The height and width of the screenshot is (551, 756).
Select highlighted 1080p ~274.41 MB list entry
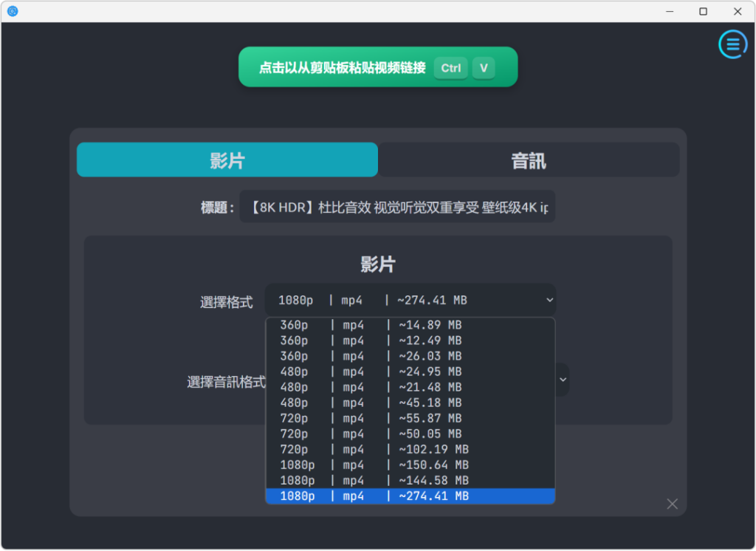coord(410,496)
